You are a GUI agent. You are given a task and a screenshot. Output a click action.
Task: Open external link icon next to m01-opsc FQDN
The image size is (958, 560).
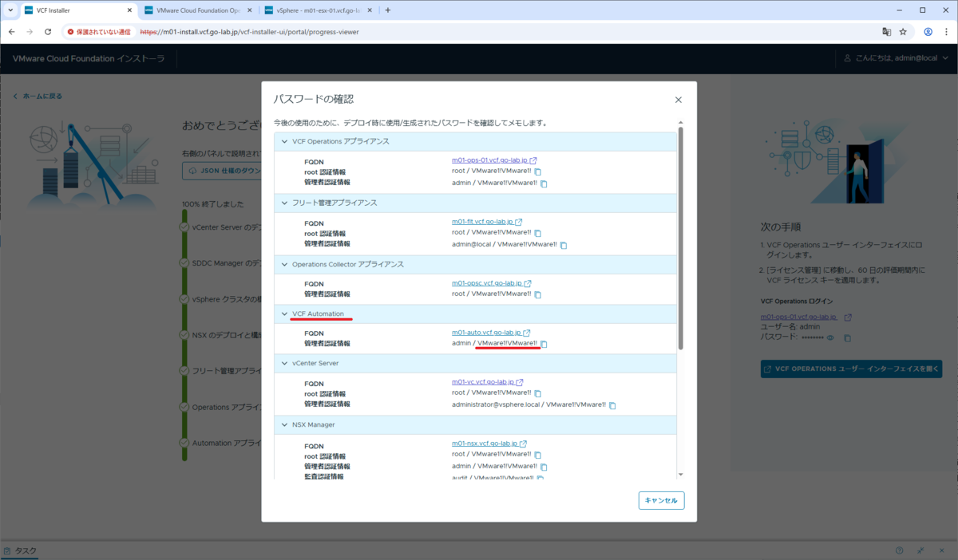[528, 283]
